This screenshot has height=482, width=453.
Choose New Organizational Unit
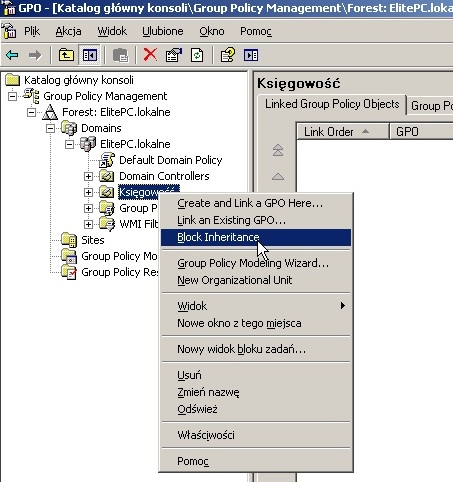point(256,280)
